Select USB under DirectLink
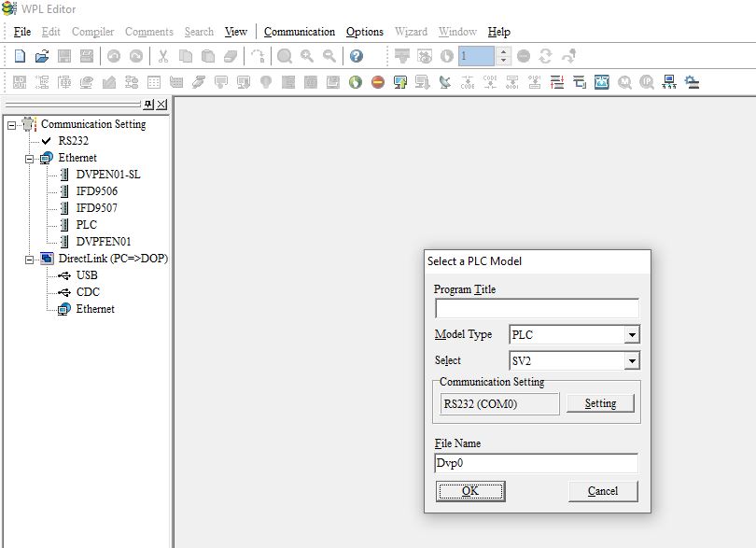This screenshot has height=548, width=756. tap(87, 275)
